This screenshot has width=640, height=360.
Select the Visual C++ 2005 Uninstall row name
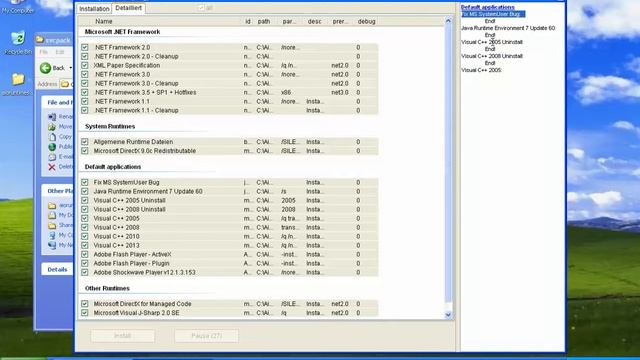129,200
